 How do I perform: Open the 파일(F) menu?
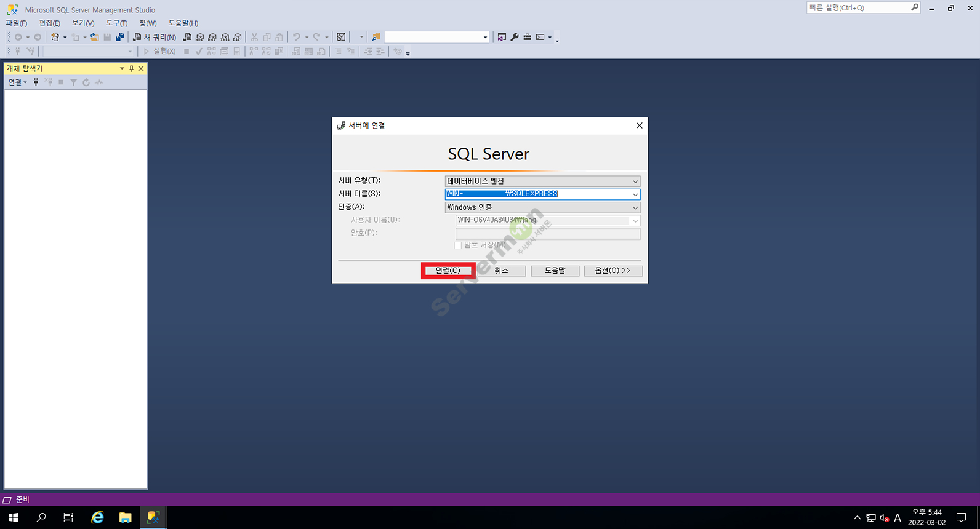coord(17,23)
